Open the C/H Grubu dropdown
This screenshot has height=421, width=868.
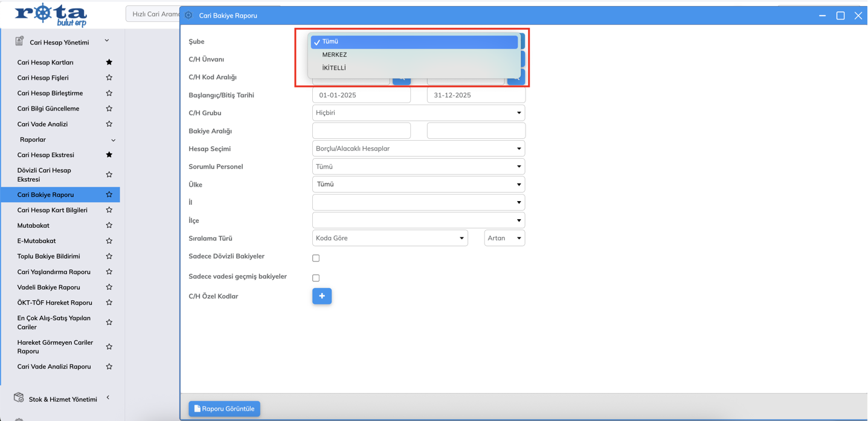[x=418, y=113]
